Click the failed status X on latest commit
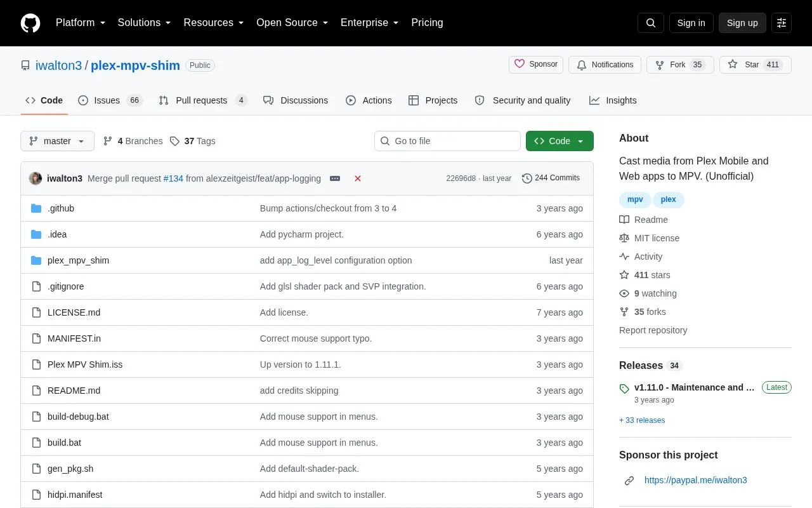Screen dimensions: 812x508 pos(358,178)
